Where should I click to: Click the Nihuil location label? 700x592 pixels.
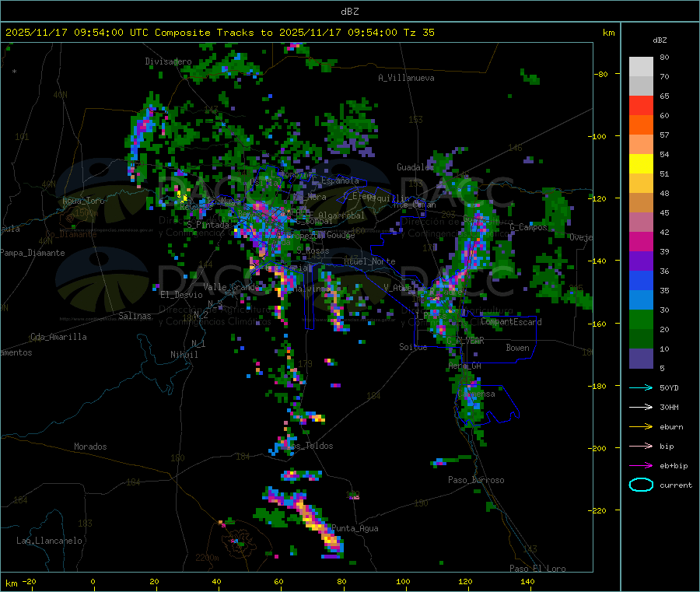coord(184,355)
